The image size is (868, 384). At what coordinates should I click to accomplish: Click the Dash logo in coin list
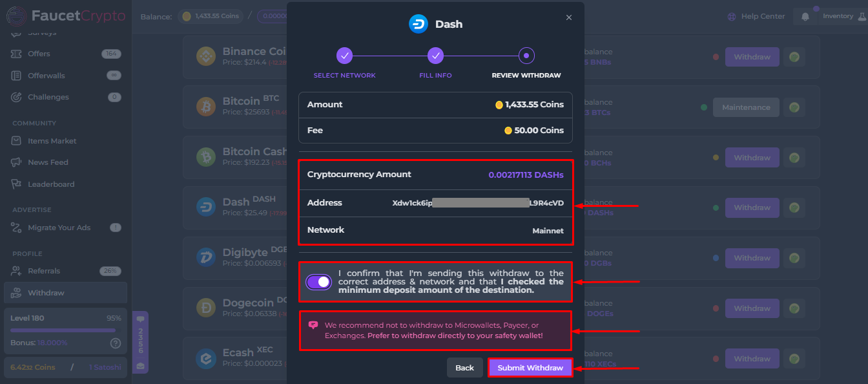[x=206, y=207]
